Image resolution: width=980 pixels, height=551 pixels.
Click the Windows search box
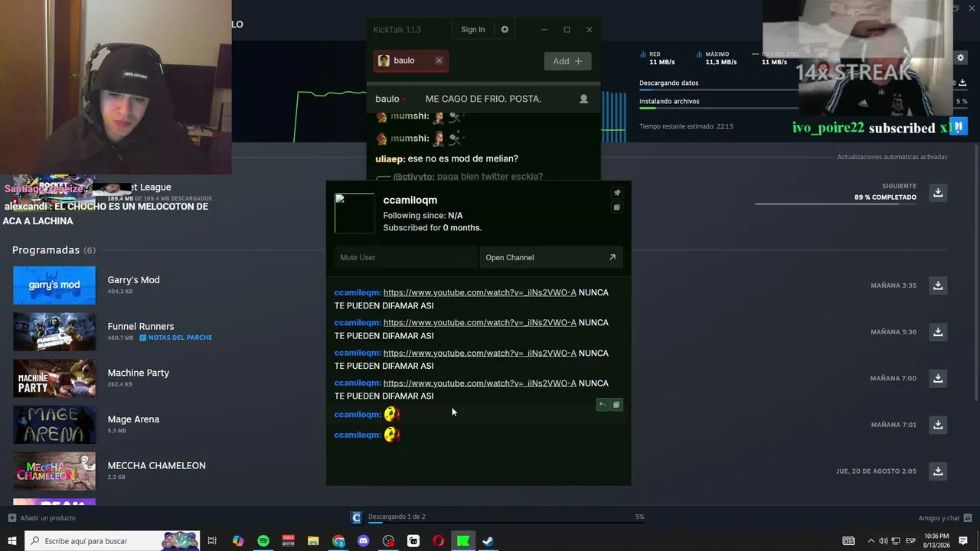pyautogui.click(x=113, y=541)
